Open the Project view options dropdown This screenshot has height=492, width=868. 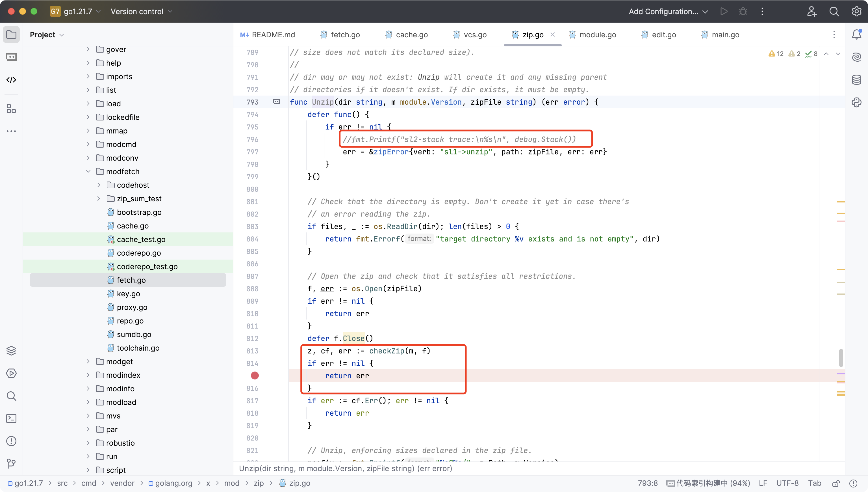(x=47, y=35)
